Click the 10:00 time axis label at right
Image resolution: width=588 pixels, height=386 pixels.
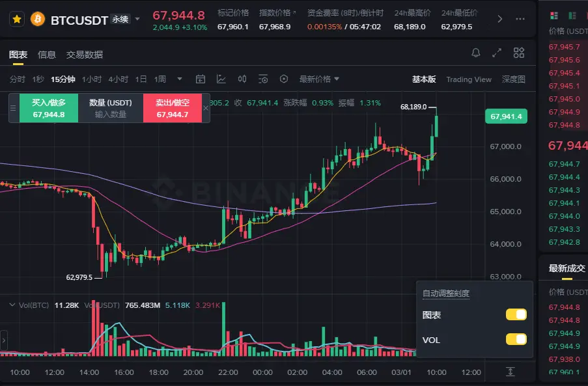click(436, 372)
